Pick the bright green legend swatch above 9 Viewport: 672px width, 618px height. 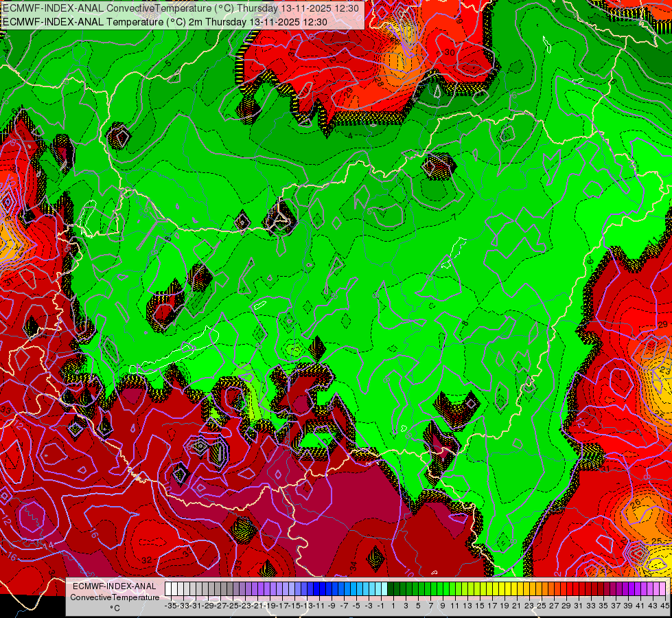coord(440,588)
